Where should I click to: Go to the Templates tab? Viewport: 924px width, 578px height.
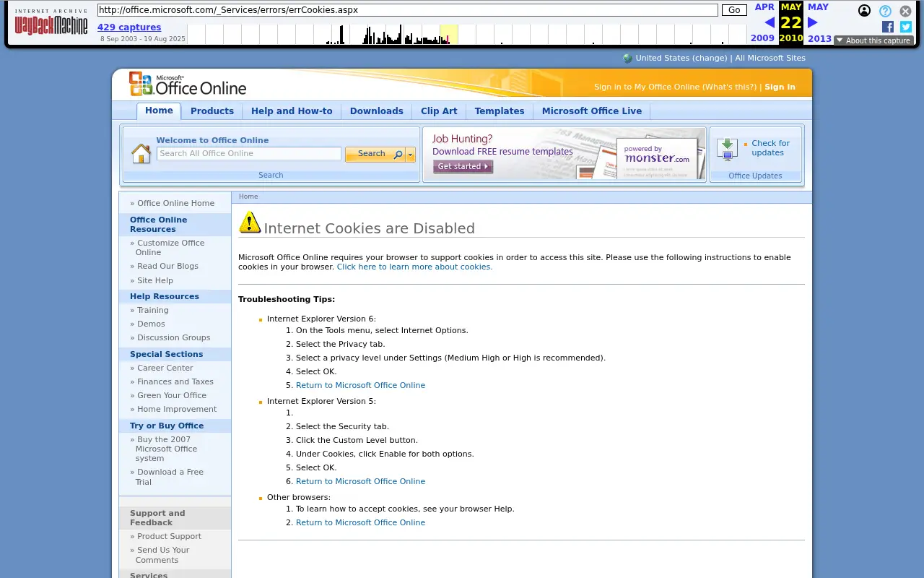[x=500, y=111]
